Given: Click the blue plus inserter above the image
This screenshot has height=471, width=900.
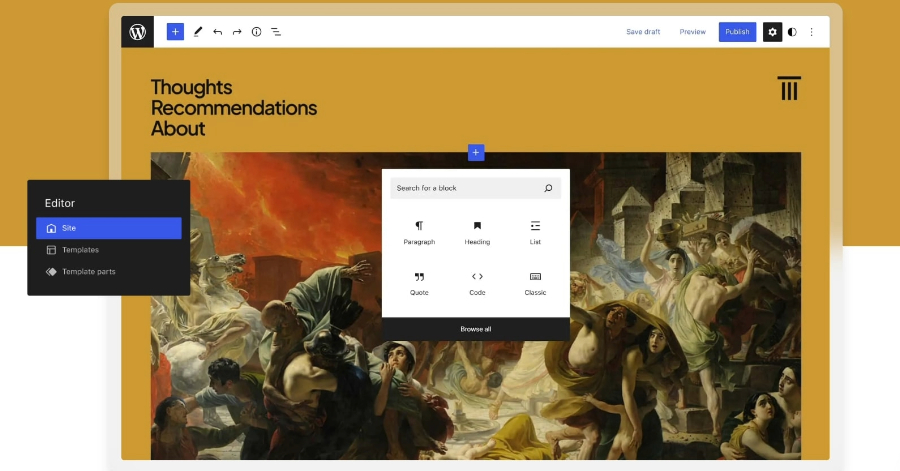Looking at the screenshot, I should [476, 153].
